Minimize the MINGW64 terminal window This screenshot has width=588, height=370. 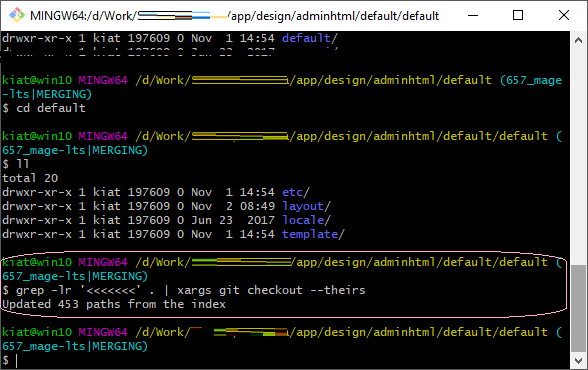tap(473, 15)
